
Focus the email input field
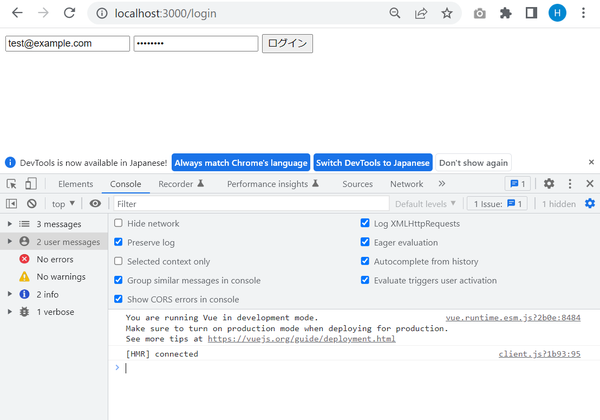point(67,43)
